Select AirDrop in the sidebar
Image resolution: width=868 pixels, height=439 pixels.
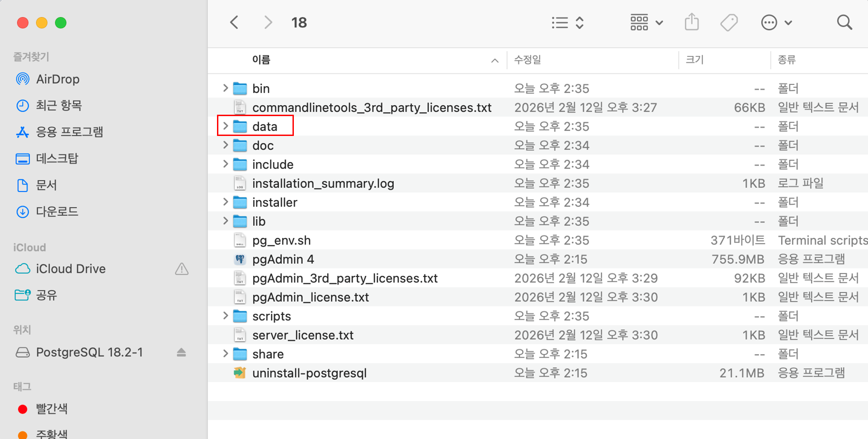[58, 79]
